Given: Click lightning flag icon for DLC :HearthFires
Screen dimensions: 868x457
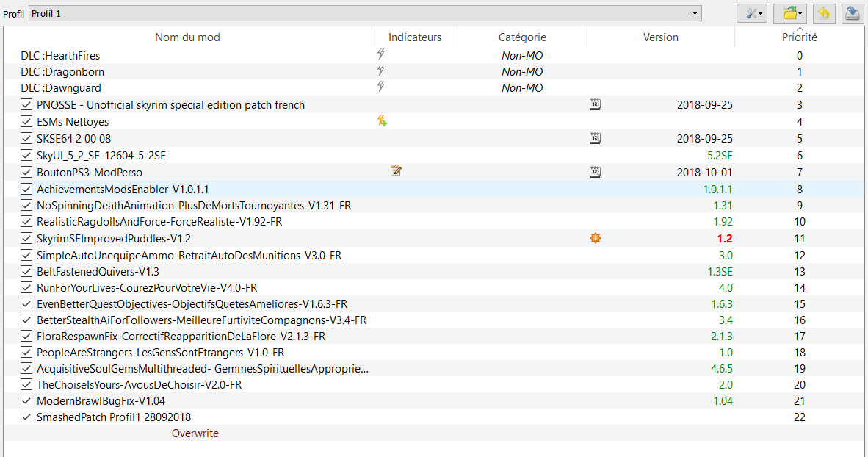Looking at the screenshot, I should pos(381,54).
